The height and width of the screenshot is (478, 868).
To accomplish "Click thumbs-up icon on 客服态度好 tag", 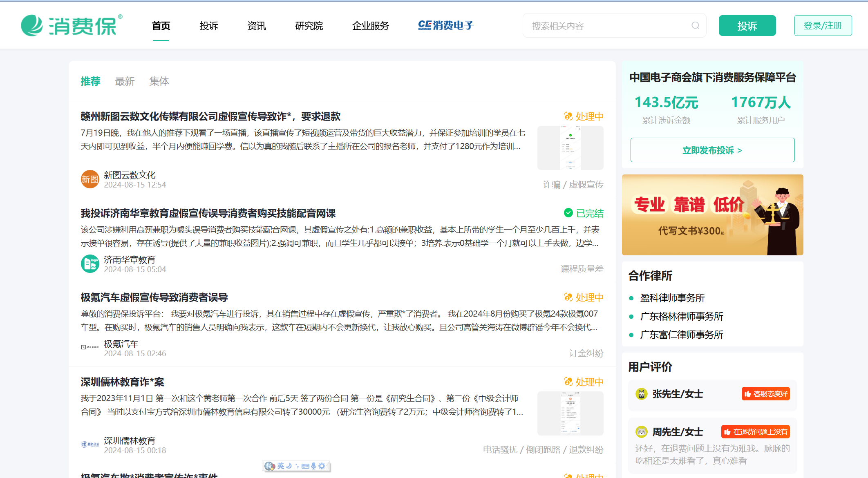I will click(747, 394).
